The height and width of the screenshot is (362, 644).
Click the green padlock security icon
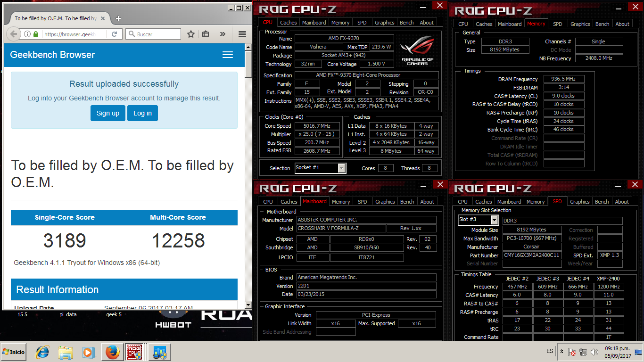click(x=36, y=34)
